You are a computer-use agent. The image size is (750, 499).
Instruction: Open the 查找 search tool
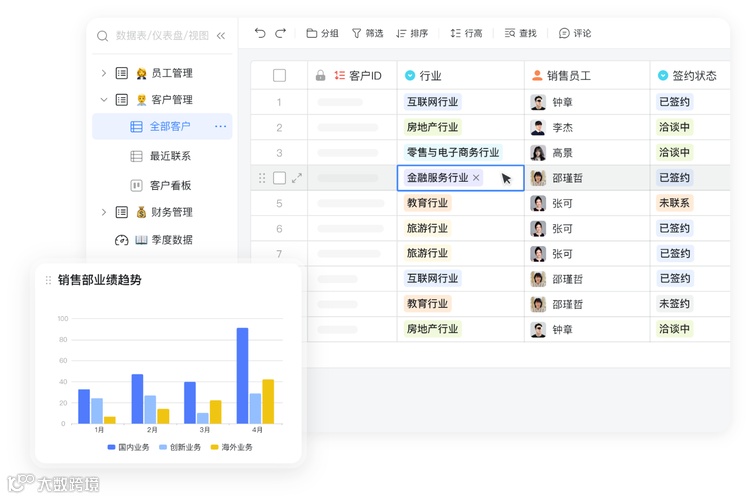pyautogui.click(x=520, y=33)
